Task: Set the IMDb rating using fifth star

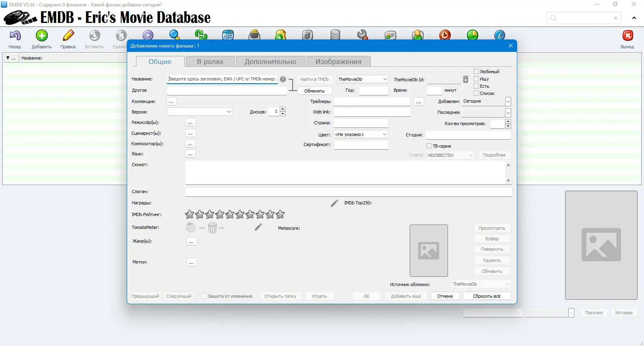Action: click(x=230, y=214)
